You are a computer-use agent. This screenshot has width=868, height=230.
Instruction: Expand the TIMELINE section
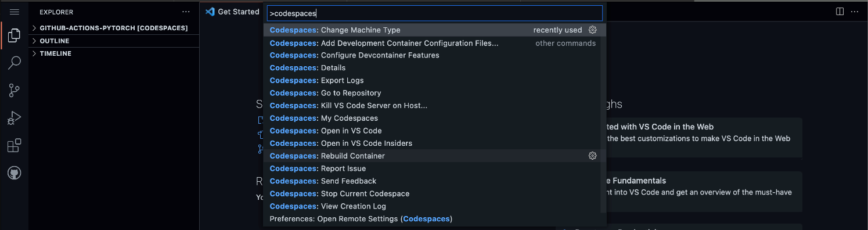[x=114, y=53]
